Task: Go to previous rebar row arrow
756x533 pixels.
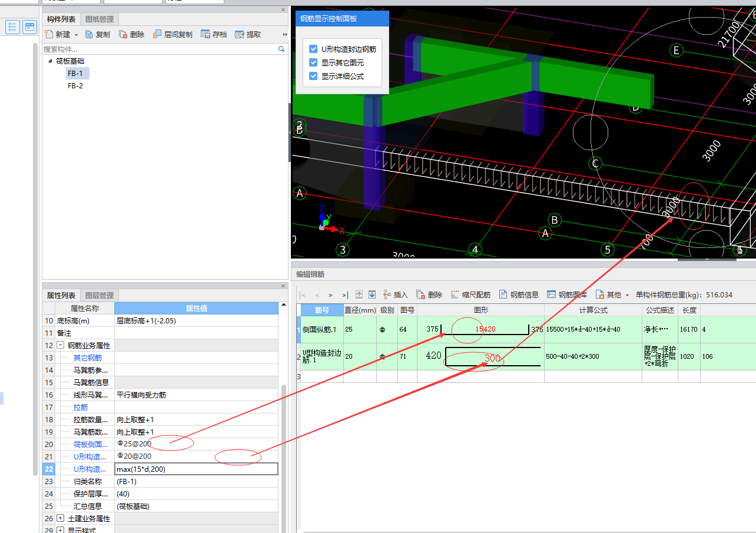Action: pos(317,294)
